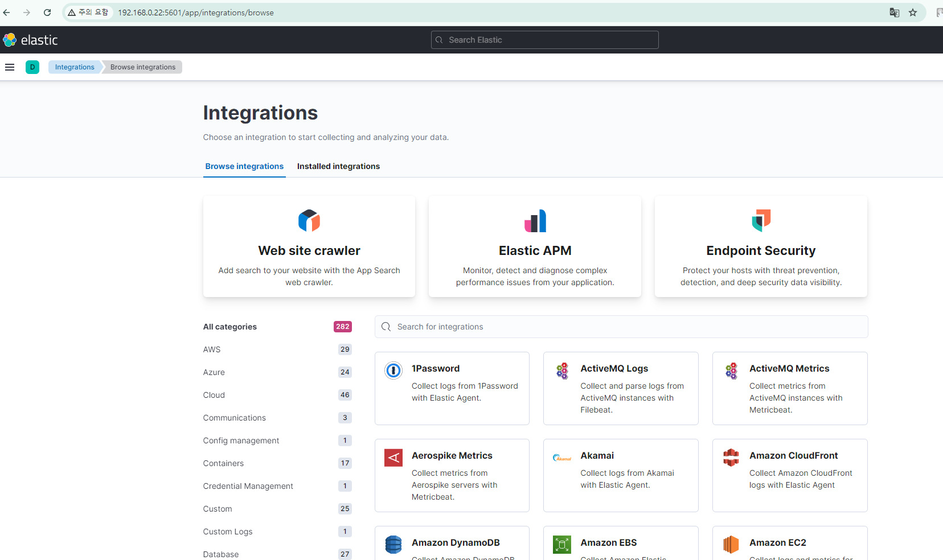Filter by the Containers category
943x560 pixels.
pyautogui.click(x=223, y=463)
